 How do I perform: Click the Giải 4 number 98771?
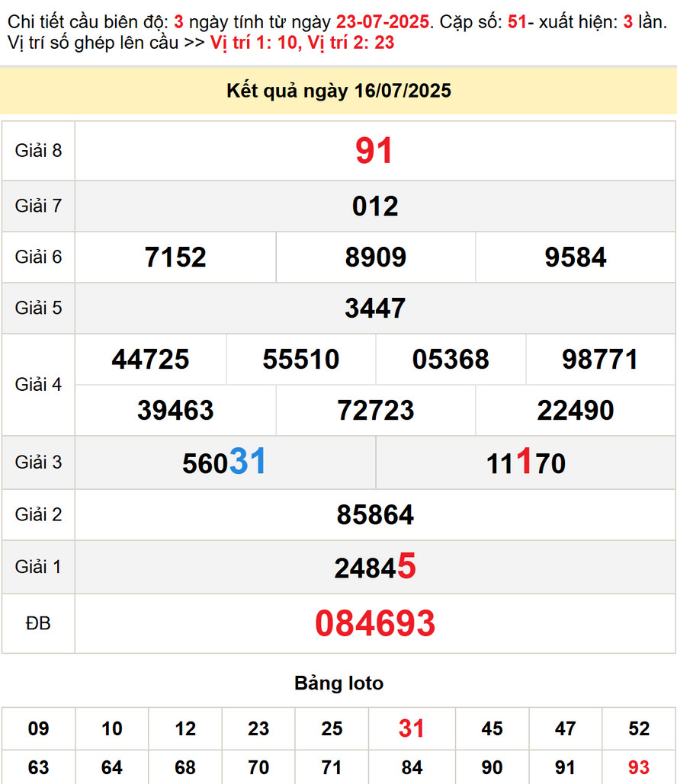(600, 359)
